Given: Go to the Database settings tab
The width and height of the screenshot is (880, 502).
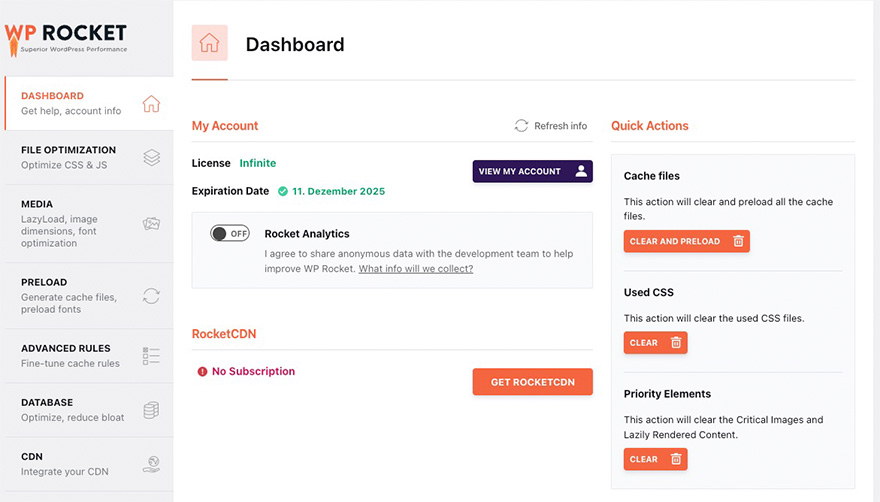Looking at the screenshot, I should pyautogui.click(x=60, y=410).
